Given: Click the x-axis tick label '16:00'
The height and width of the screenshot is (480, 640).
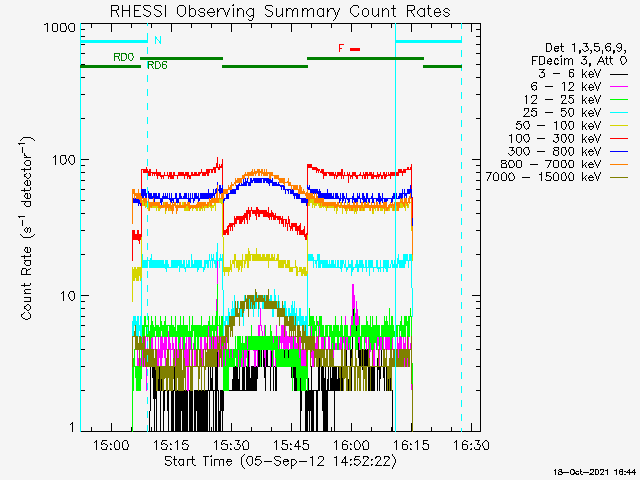Looking at the screenshot, I should [x=351, y=445].
